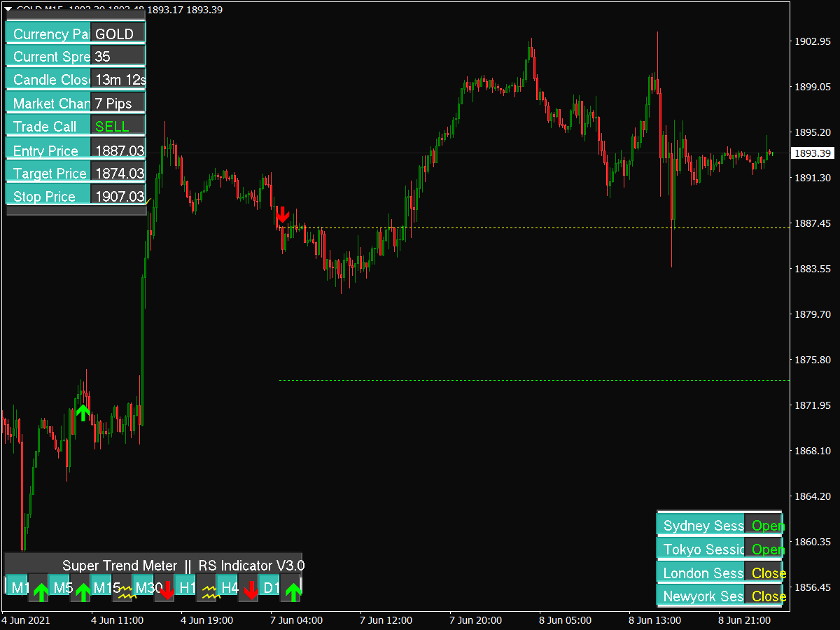Select the M15 timeframe label

tap(106, 588)
